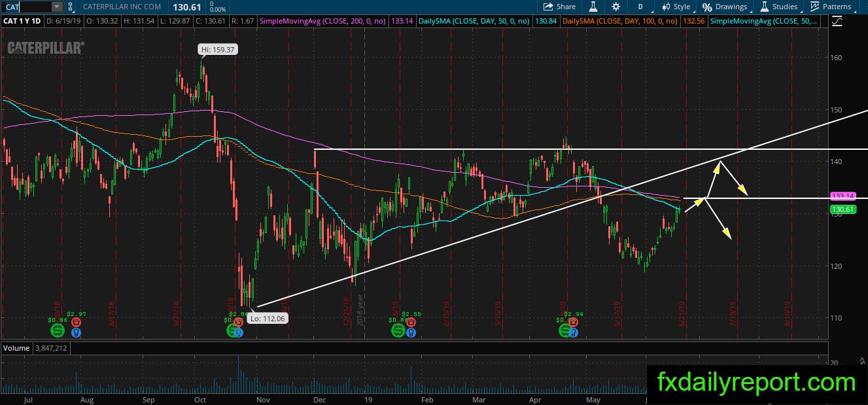Click the lightbulb icon below $2.94 earnings
The width and height of the screenshot is (868, 405).
(x=574, y=332)
